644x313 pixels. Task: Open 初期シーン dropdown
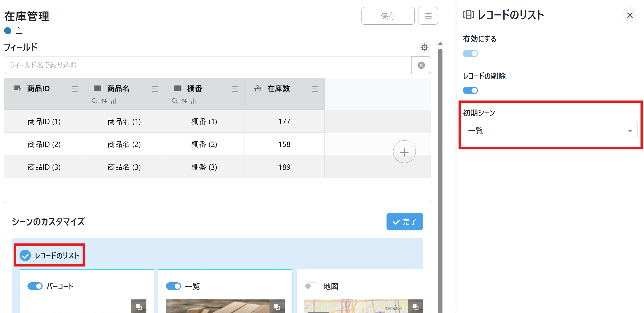pyautogui.click(x=550, y=131)
